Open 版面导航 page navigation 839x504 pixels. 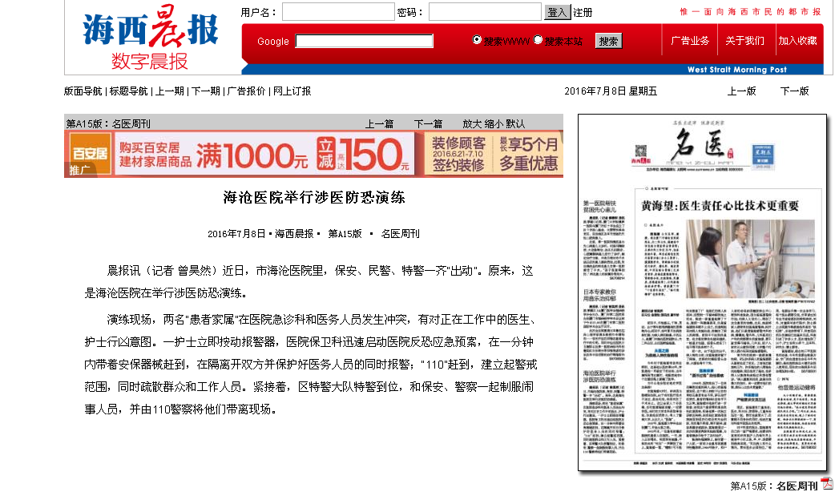pyautogui.click(x=83, y=91)
